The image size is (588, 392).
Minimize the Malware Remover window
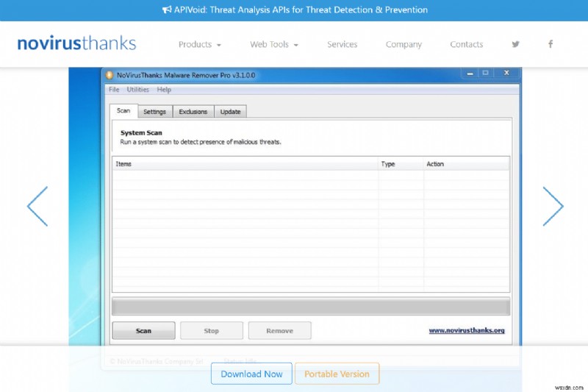[470, 73]
